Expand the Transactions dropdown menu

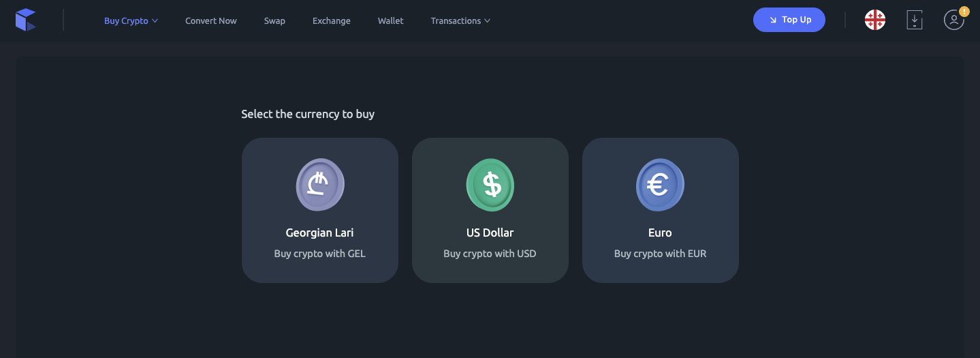460,21
